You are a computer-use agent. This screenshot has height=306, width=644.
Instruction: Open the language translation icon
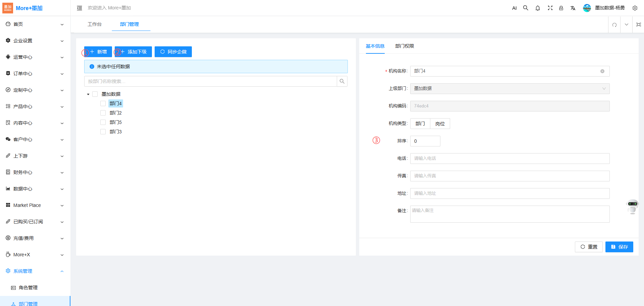[x=573, y=8]
